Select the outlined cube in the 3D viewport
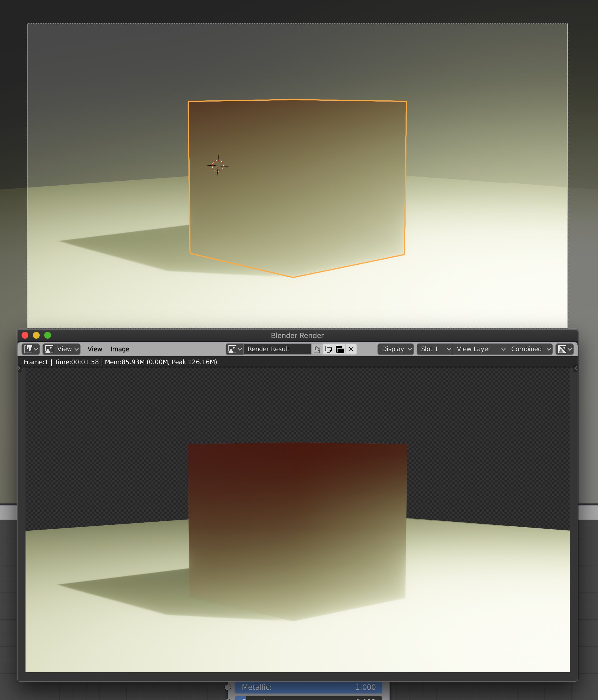This screenshot has height=700, width=598. [297, 188]
